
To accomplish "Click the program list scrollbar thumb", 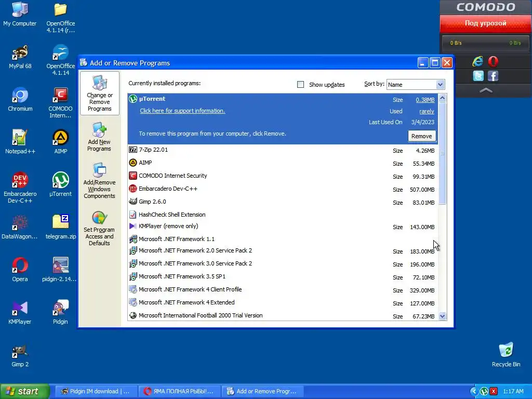I will pyautogui.click(x=442, y=153).
